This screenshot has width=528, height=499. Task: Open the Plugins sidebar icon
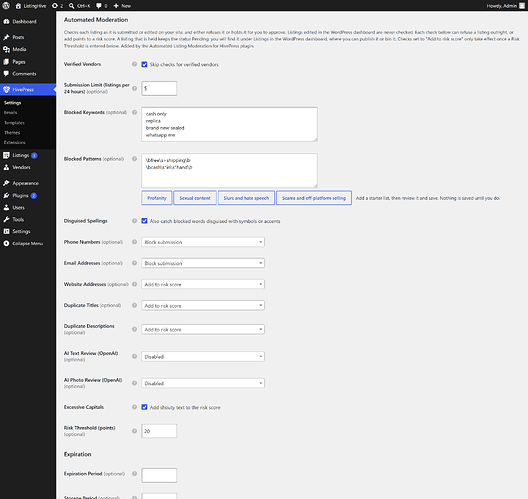pos(6,196)
